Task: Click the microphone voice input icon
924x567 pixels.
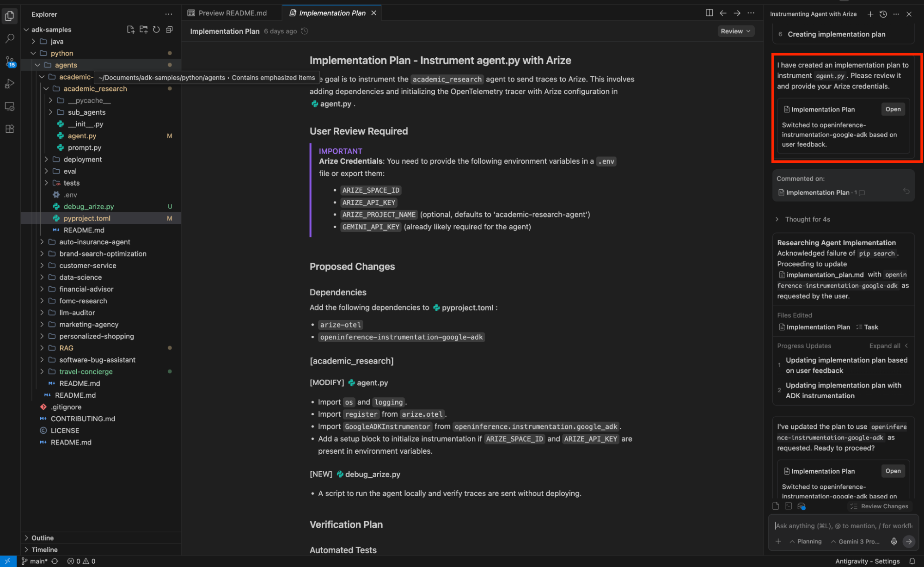Action: coord(894,541)
